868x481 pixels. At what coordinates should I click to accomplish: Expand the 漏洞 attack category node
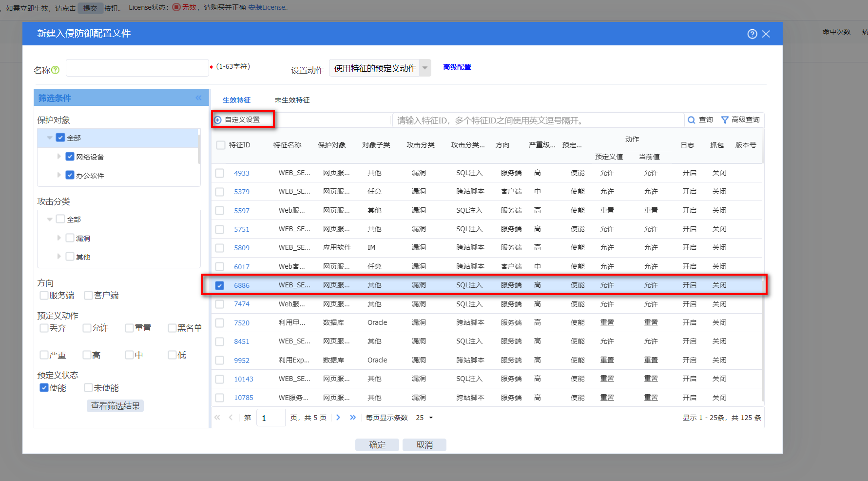[59, 238]
